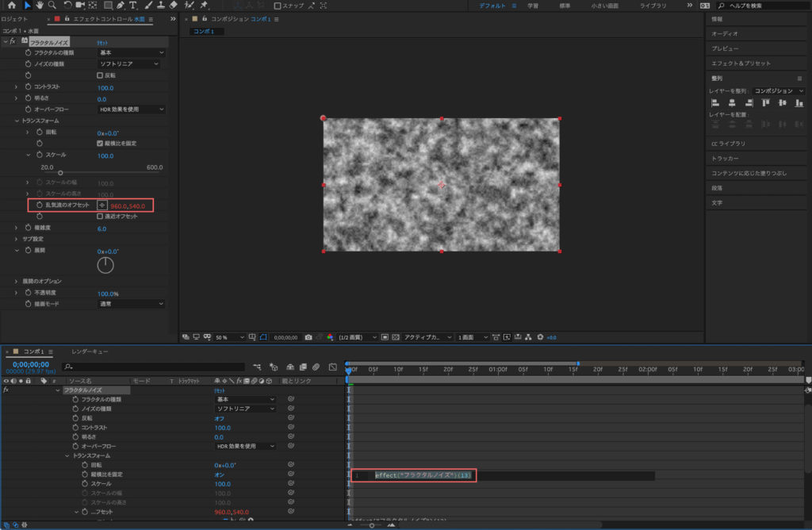Select the 小さい画面 workspace
This screenshot has height=530, width=812.
[x=605, y=6]
